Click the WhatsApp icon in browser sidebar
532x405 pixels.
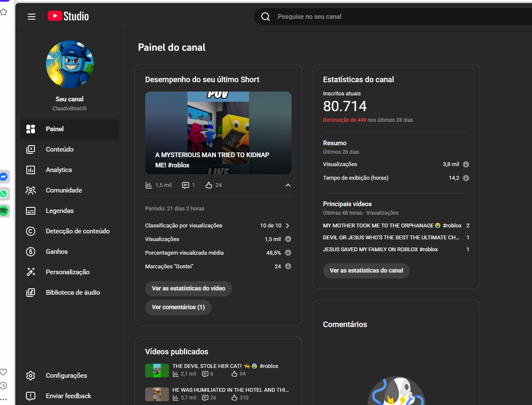point(4,194)
